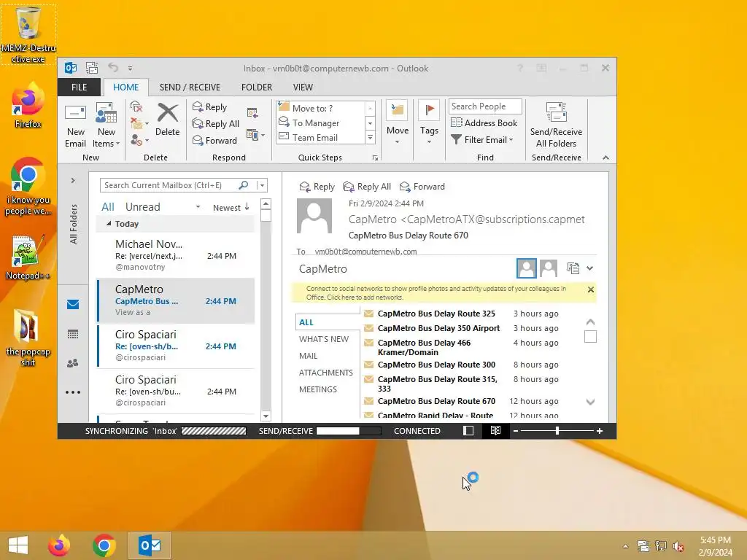Open the FILE tab
Image resolution: width=747 pixels, height=560 pixels.
(79, 87)
